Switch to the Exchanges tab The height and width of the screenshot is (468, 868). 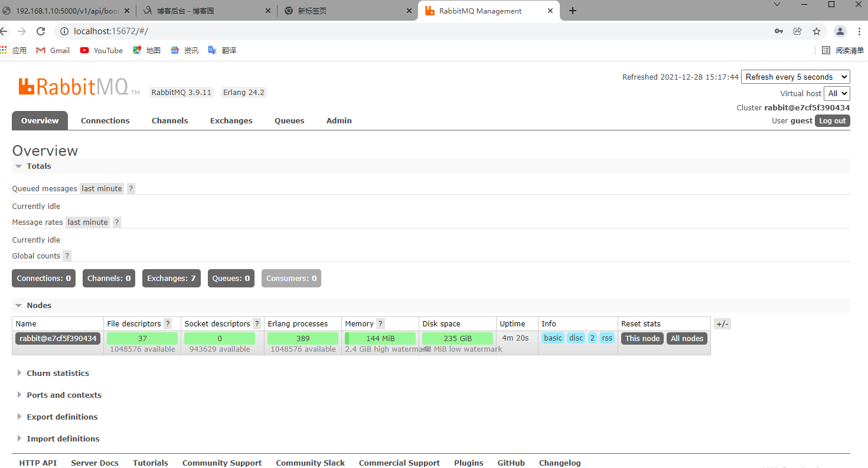point(231,120)
